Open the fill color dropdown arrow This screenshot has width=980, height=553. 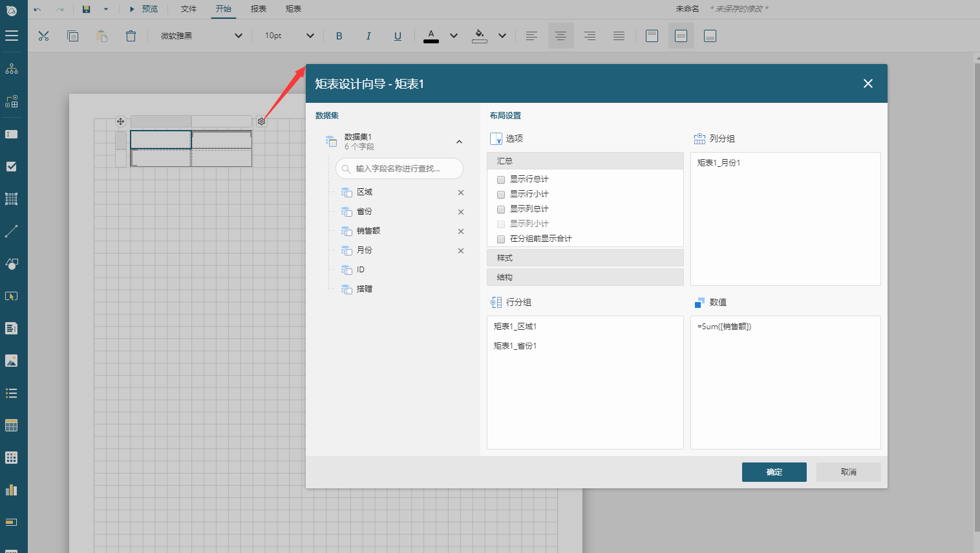pyautogui.click(x=502, y=36)
